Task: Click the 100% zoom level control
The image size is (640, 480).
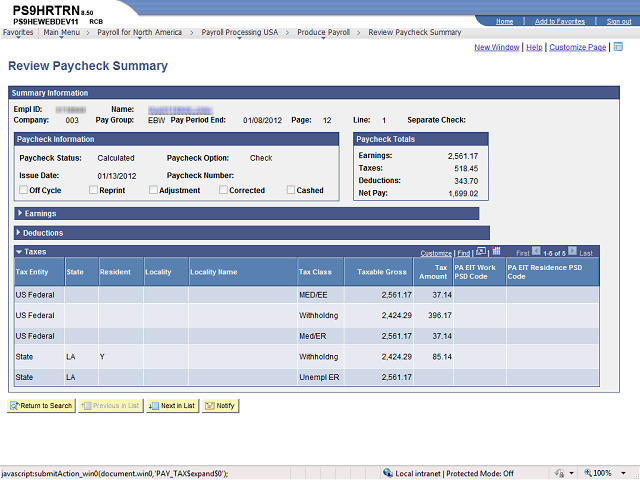Action: click(598, 473)
